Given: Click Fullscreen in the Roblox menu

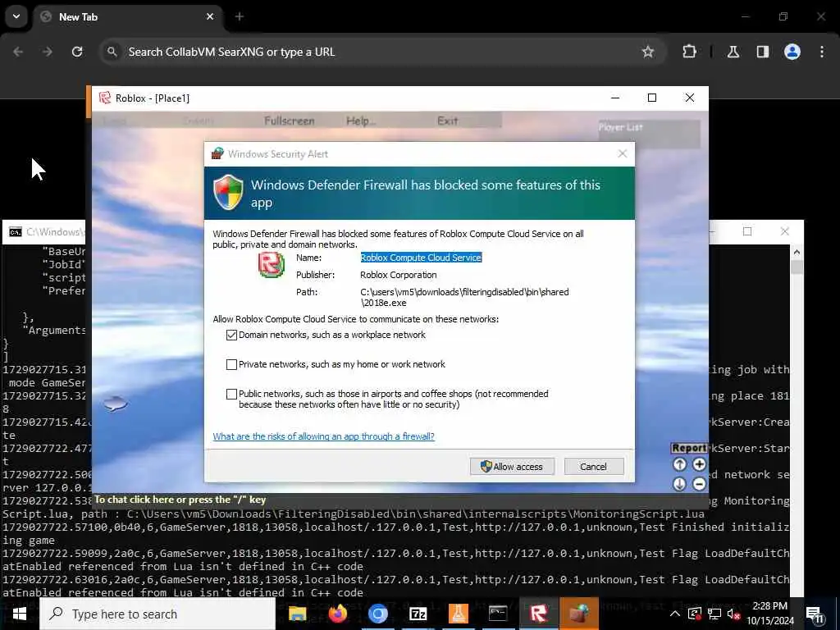Looking at the screenshot, I should (x=290, y=121).
